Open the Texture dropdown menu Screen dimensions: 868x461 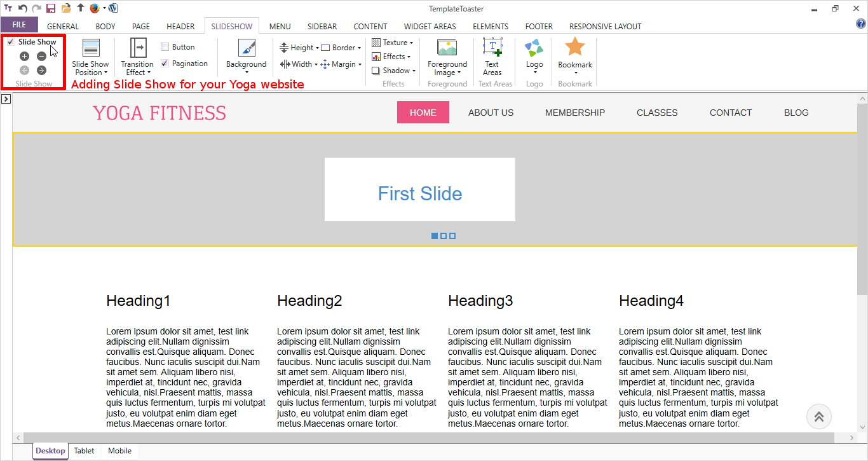393,43
